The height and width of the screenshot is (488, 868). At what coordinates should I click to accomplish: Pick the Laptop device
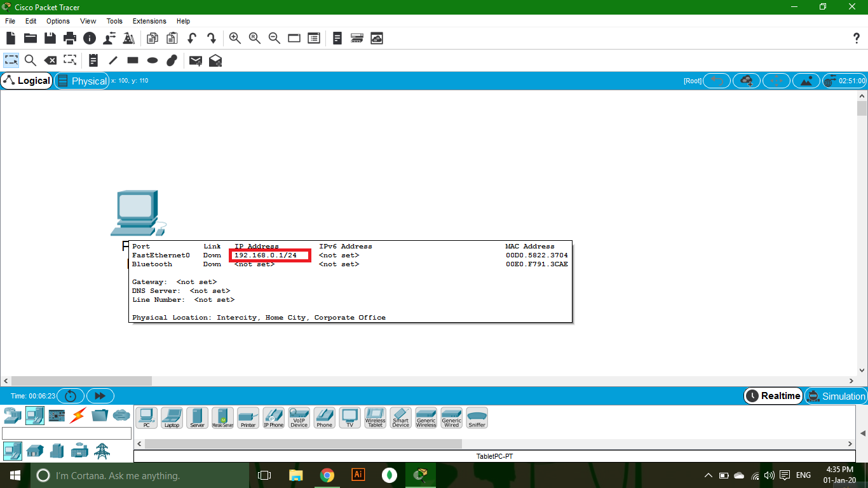[x=172, y=418]
